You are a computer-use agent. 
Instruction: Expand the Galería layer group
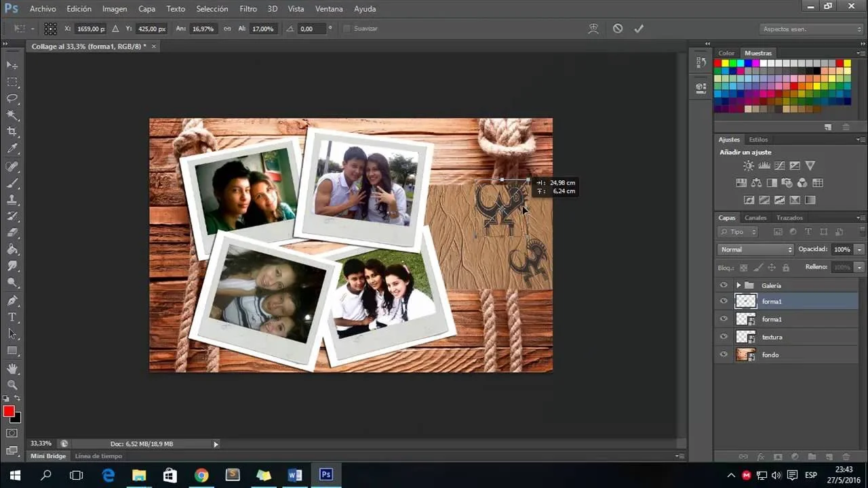click(x=738, y=285)
